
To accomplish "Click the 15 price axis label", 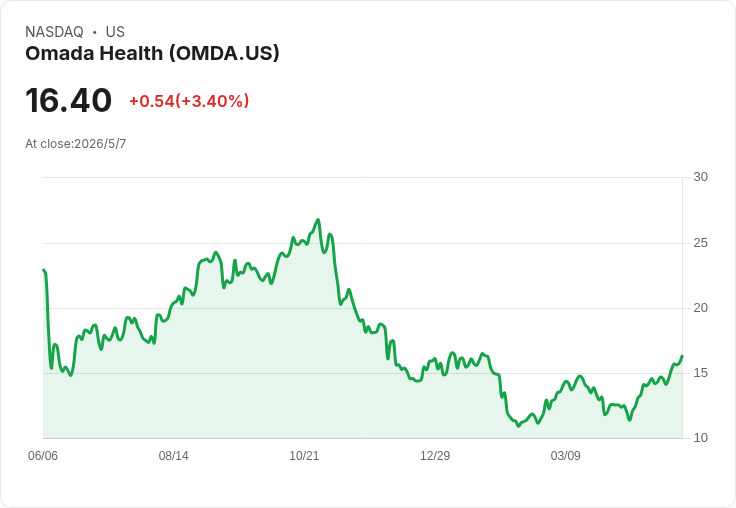I will [x=700, y=373].
